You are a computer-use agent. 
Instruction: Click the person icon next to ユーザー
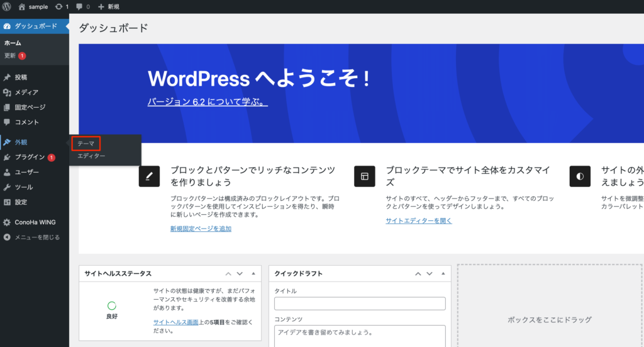tap(7, 173)
